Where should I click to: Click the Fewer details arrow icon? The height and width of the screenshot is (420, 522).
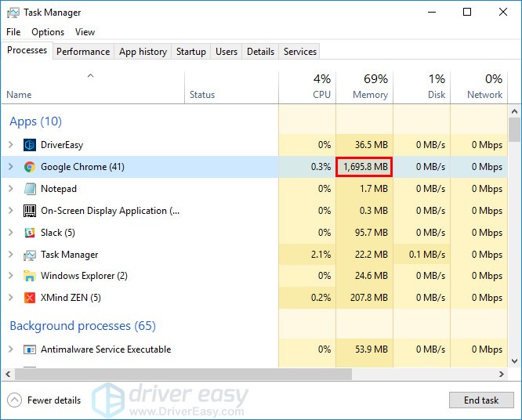14,400
